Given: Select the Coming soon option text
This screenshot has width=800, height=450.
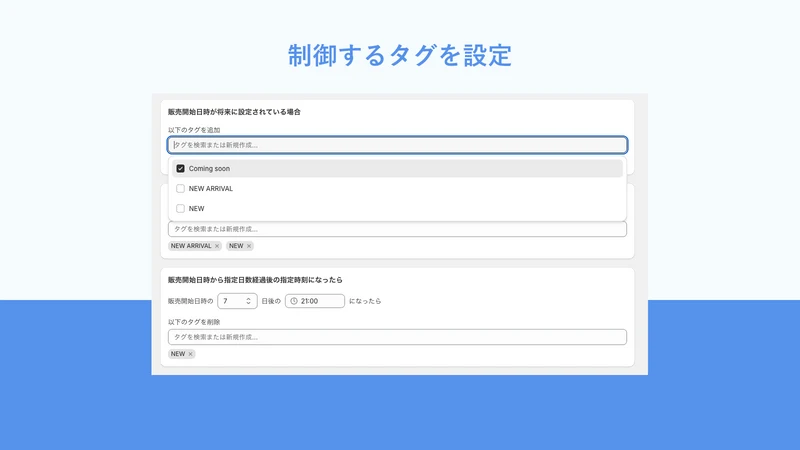Looking at the screenshot, I should pyautogui.click(x=209, y=168).
